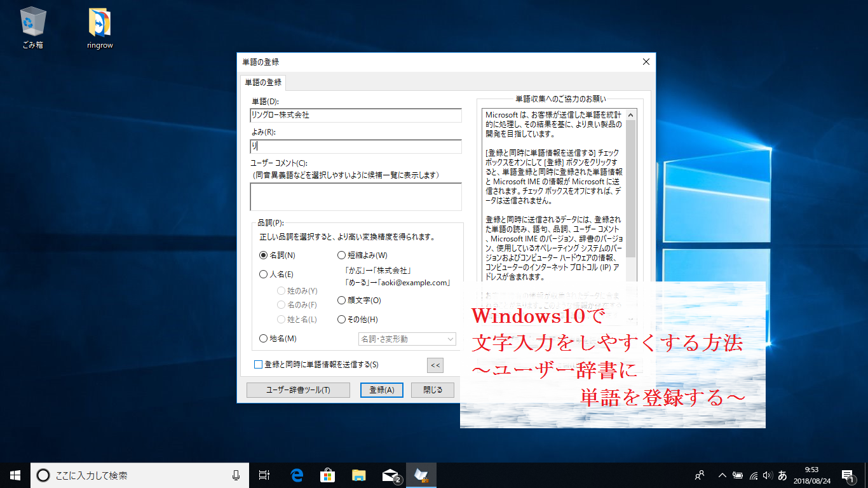Select the word registration taskbar item
Viewport: 868px width, 488px height.
point(421,475)
